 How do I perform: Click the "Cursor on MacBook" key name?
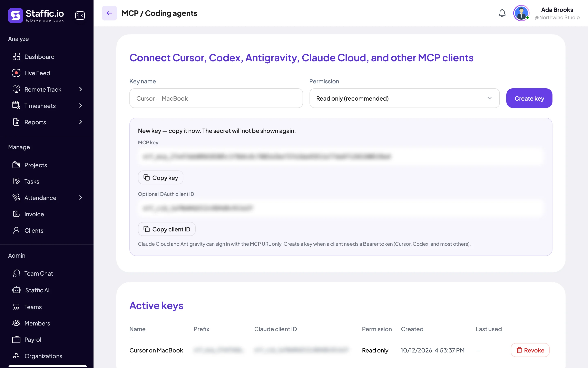(156, 350)
